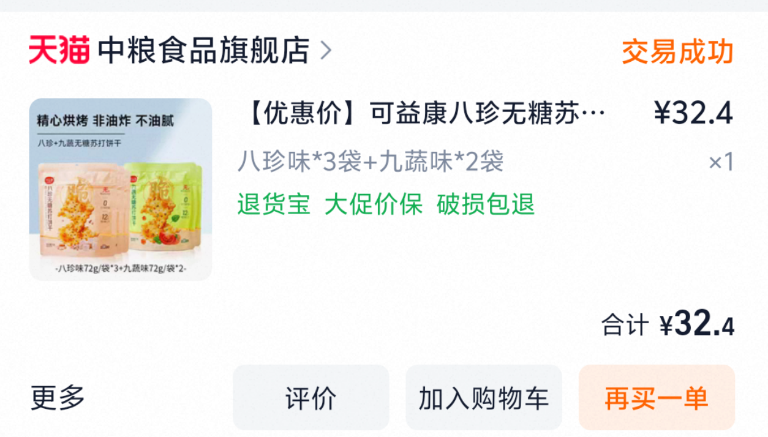This screenshot has width=768, height=437.
Task: Tap the ×1 quantity indicator
Action: (721, 162)
